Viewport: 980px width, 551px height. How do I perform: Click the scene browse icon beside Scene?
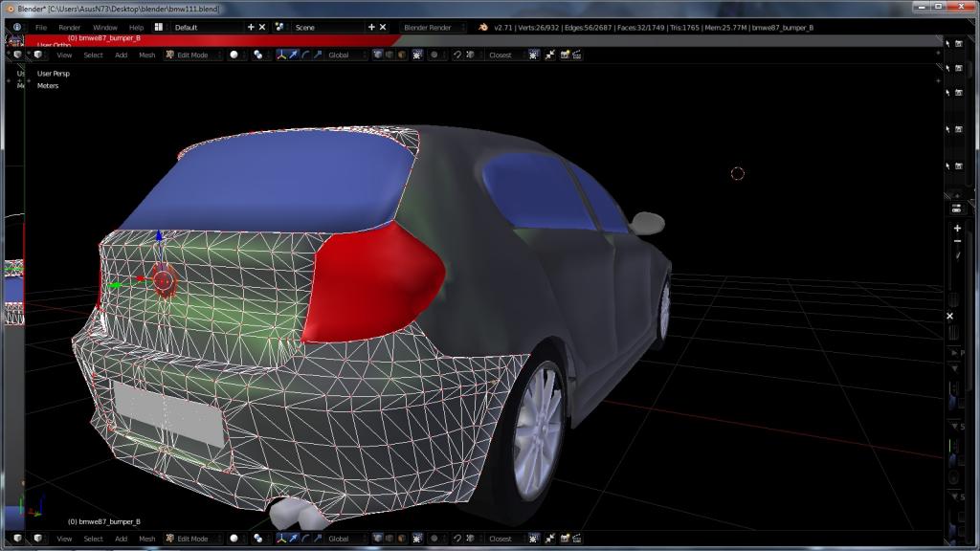tap(279, 28)
